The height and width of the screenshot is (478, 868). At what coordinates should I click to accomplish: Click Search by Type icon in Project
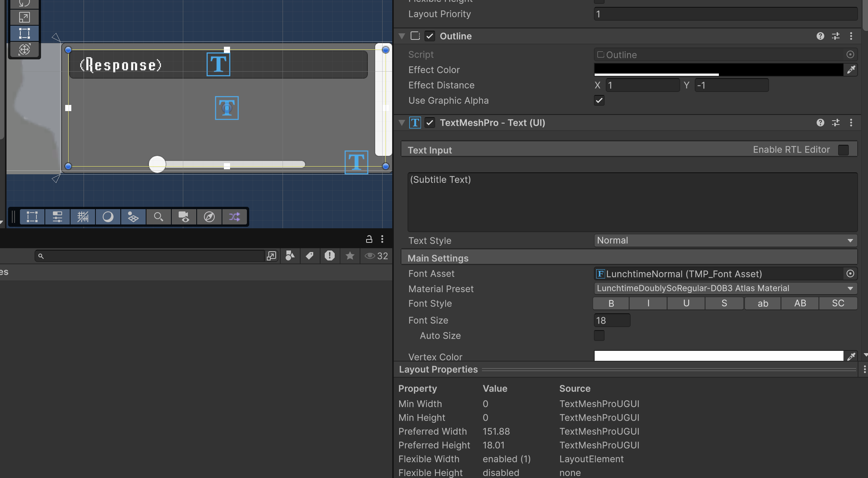[x=290, y=256]
